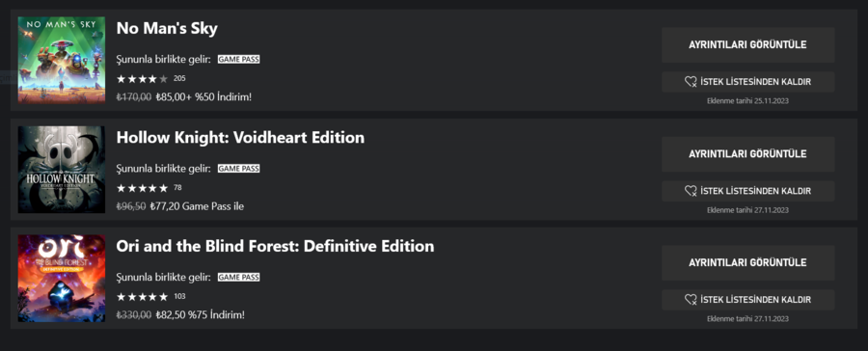Click the Game Pass badge under No Man's Sky

click(238, 59)
